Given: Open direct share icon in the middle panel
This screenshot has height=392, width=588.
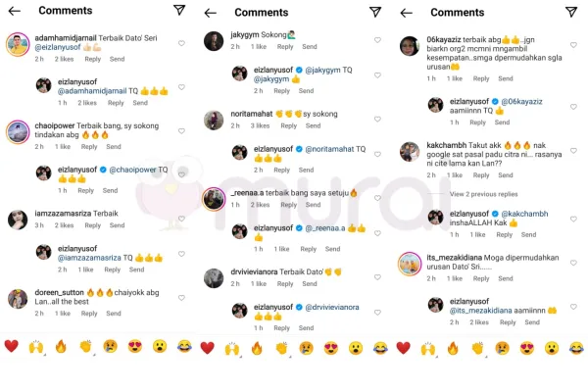Looking at the screenshot, I should coord(375,12).
